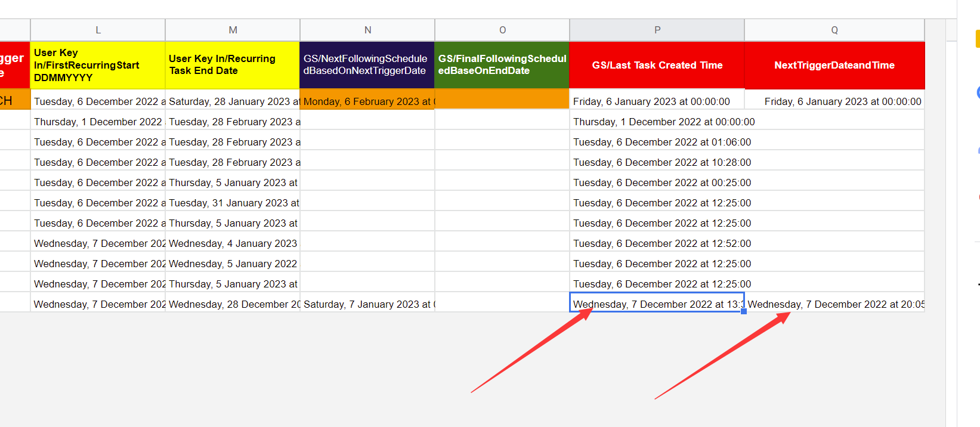Select column M header
Image resolution: width=980 pixels, height=427 pixels.
(233, 30)
